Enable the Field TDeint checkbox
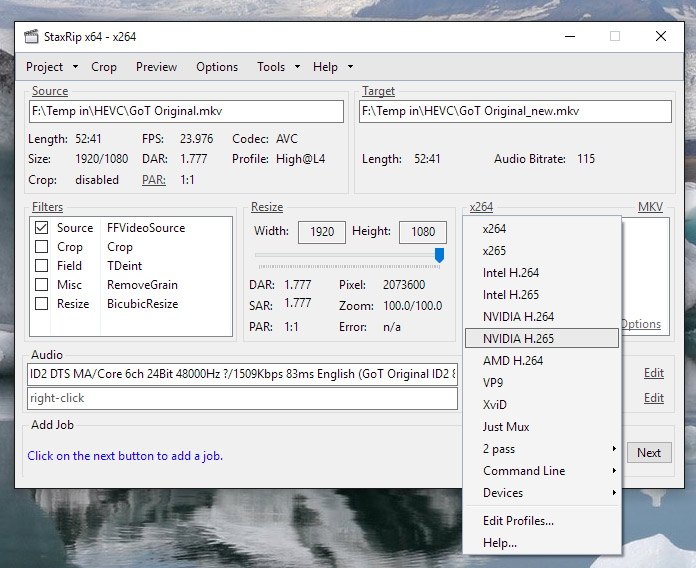696x568 pixels. (41, 266)
